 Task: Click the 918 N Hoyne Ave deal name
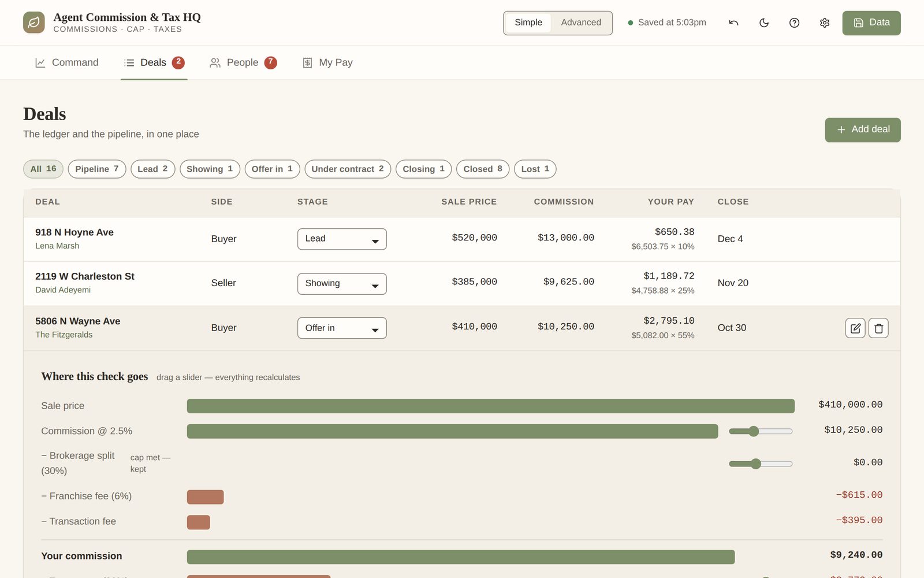pos(74,232)
